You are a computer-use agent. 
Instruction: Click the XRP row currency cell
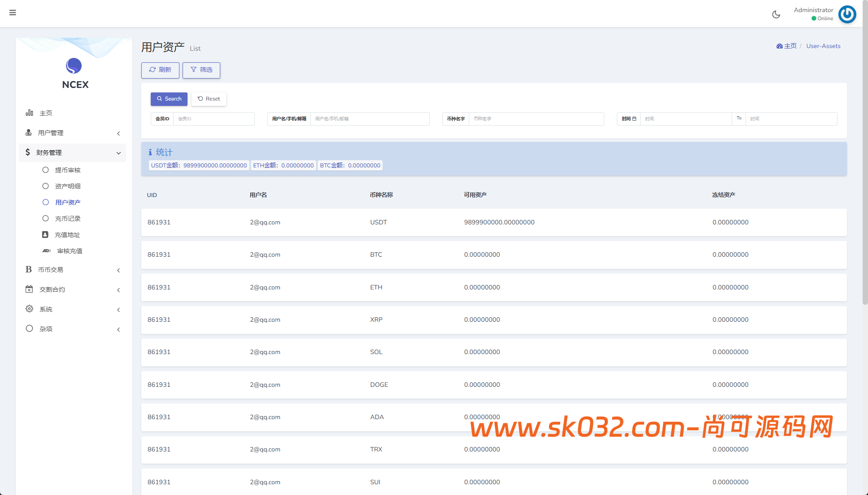point(376,320)
